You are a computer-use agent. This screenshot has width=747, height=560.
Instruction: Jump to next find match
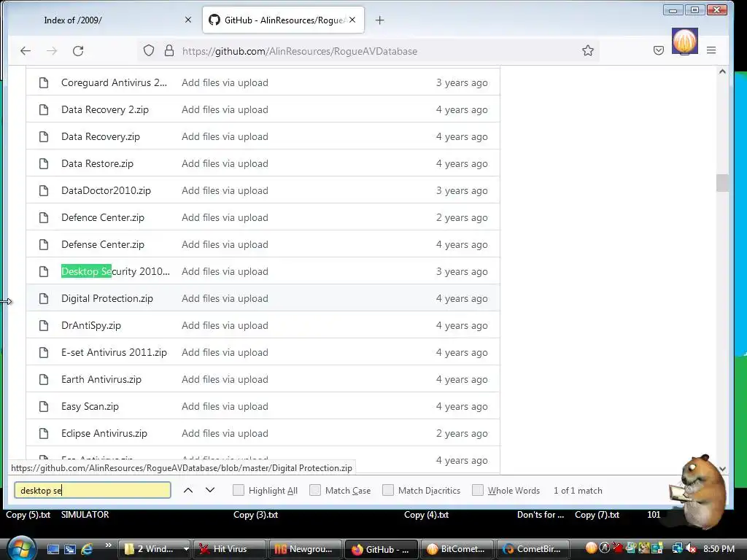210,490
